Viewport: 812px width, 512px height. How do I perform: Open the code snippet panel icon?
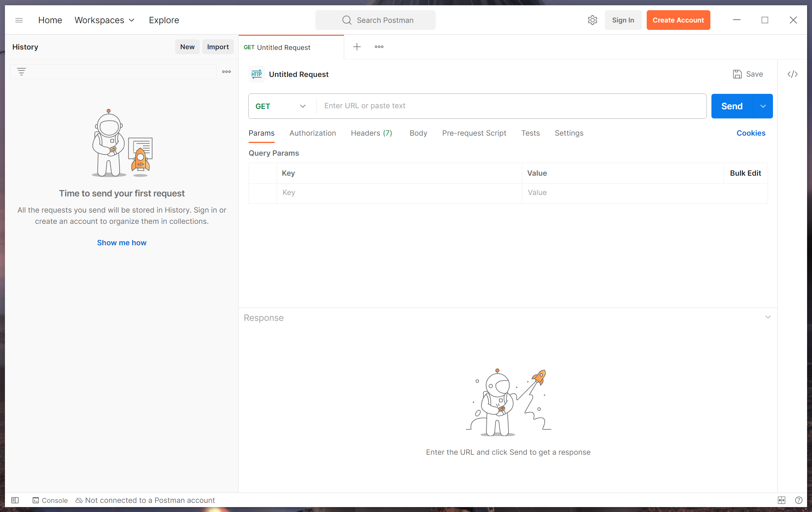click(792, 74)
